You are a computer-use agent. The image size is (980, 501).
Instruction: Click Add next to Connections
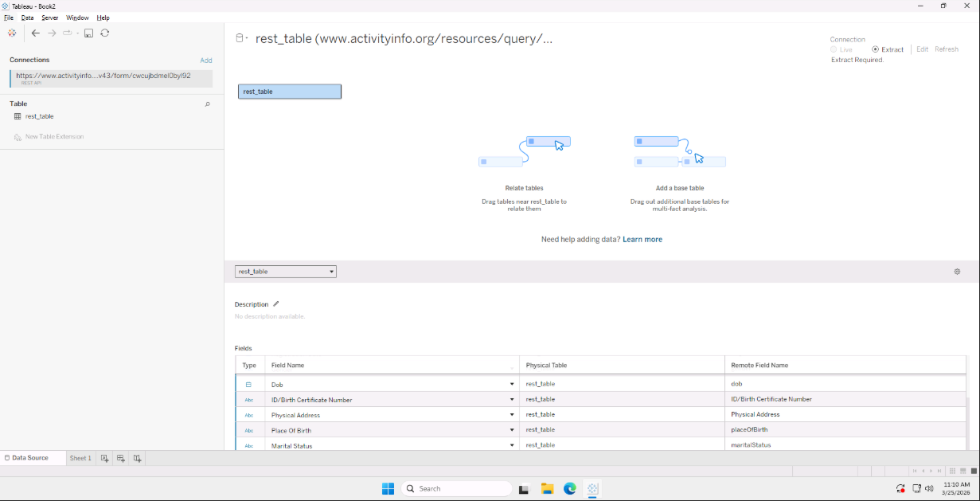(x=205, y=61)
